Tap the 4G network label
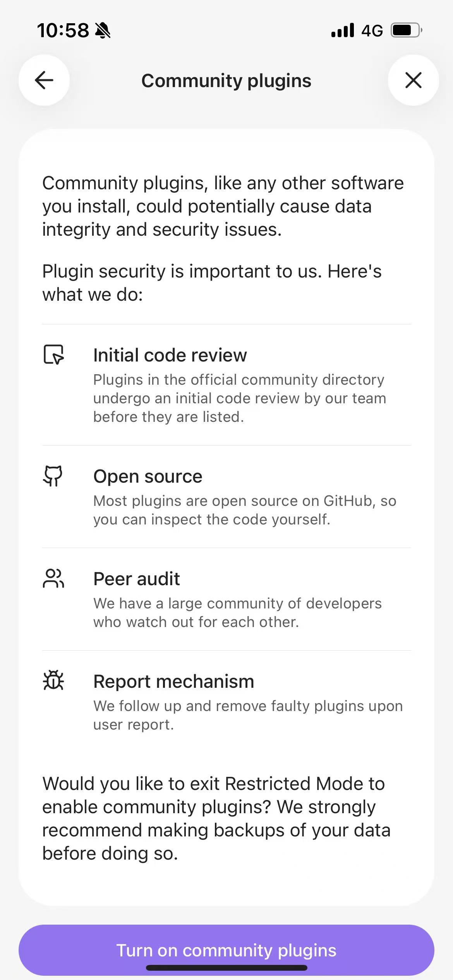The width and height of the screenshot is (453, 980). click(x=372, y=30)
